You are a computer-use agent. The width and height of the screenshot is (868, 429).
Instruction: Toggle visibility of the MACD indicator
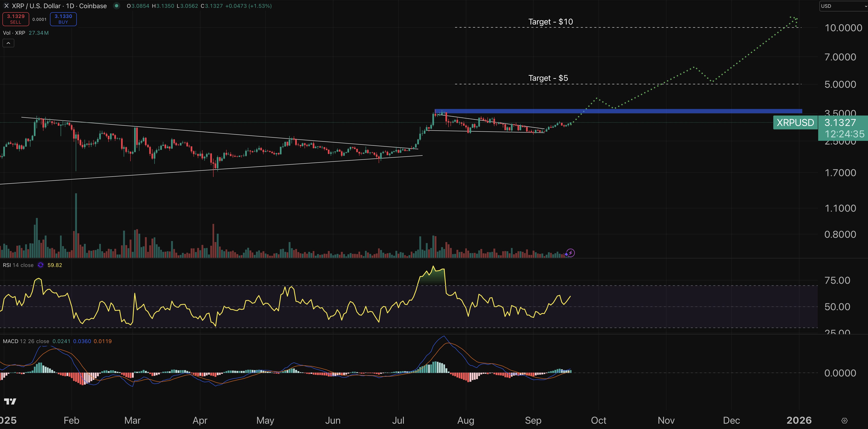coord(11,341)
